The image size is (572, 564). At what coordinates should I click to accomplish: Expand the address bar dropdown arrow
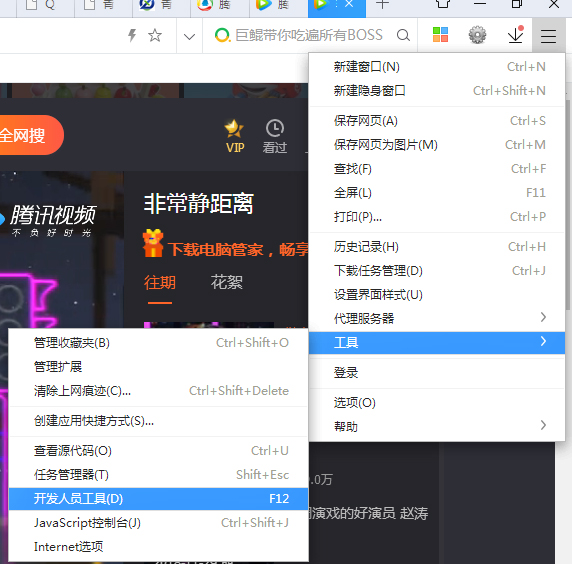189,36
